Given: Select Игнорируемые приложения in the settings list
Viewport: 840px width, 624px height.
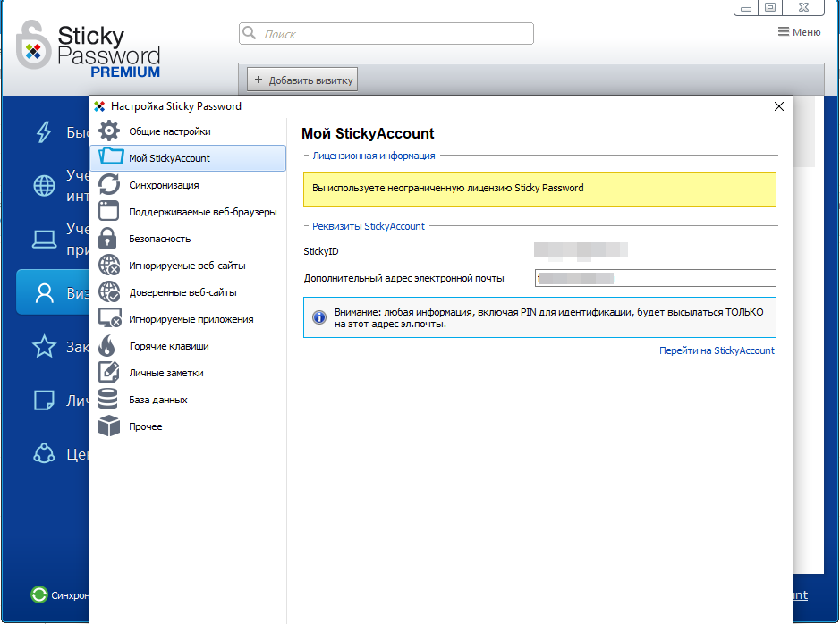Looking at the screenshot, I should tap(188, 318).
